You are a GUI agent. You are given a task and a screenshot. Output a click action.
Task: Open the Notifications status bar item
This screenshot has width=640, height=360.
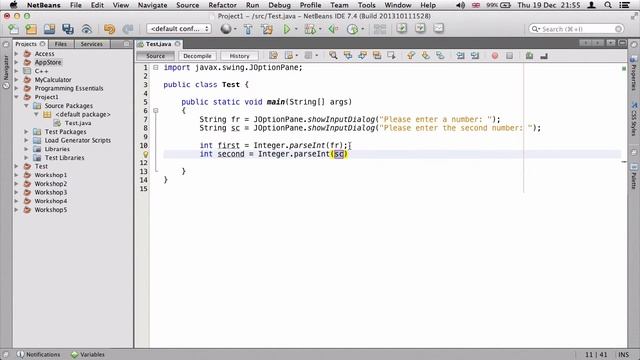pos(38,354)
